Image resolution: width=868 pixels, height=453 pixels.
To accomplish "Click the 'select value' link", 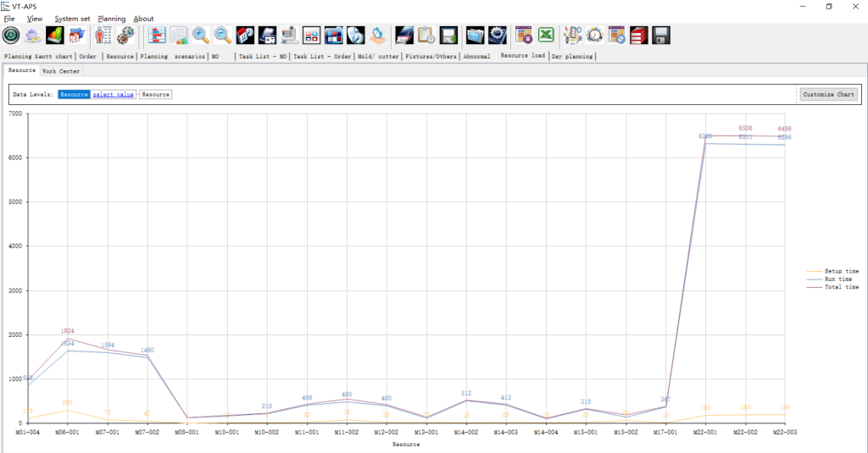I will click(x=114, y=95).
